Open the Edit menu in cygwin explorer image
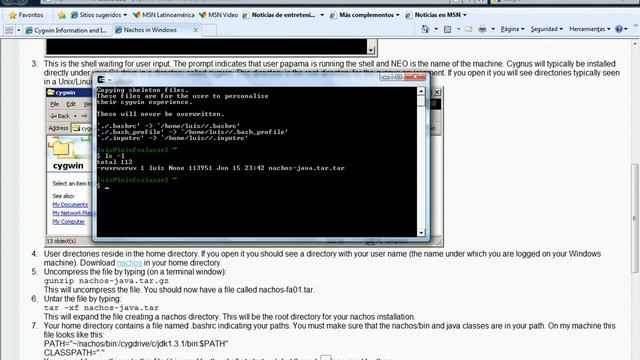This screenshot has width=640, height=360. pyautogui.click(x=71, y=104)
